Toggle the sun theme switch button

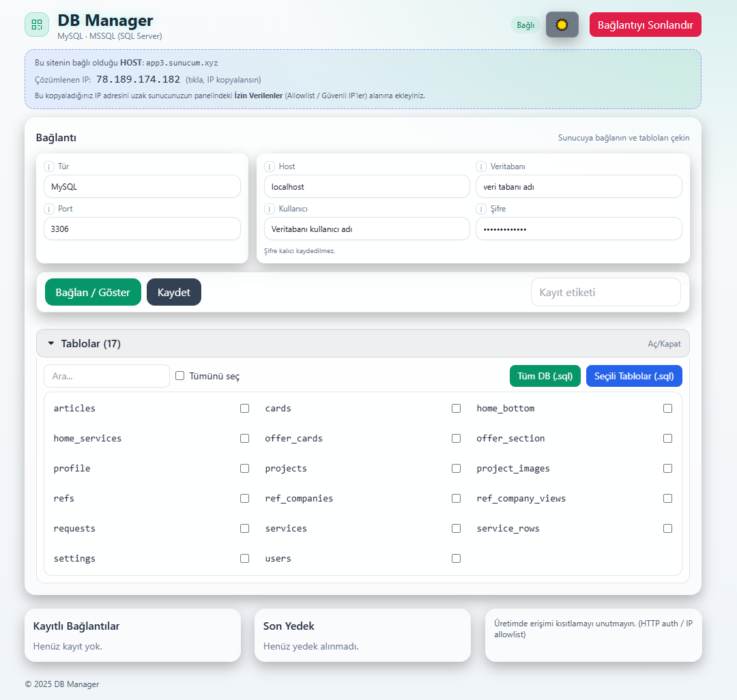tap(562, 25)
